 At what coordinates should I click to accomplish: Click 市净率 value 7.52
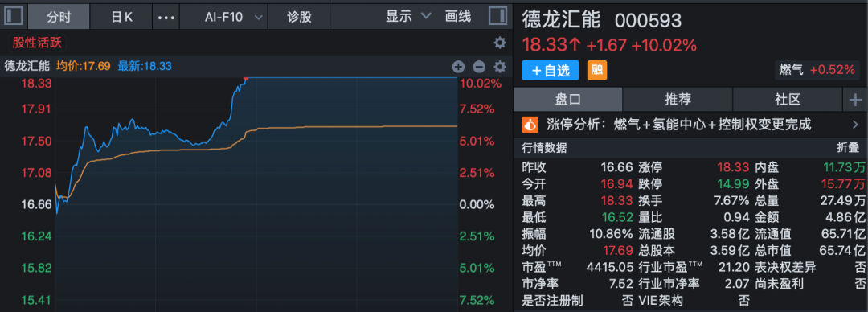point(620,284)
